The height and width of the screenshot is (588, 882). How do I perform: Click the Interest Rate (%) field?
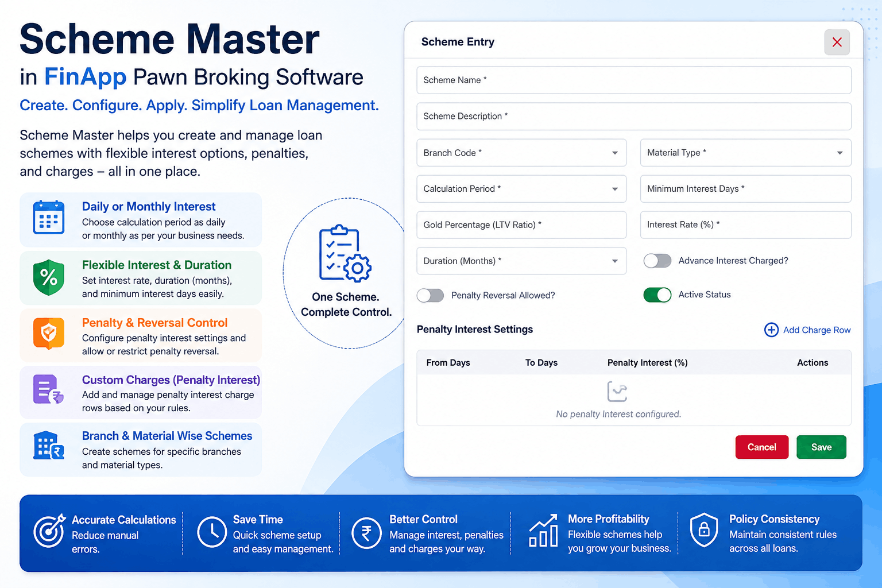coord(745,225)
